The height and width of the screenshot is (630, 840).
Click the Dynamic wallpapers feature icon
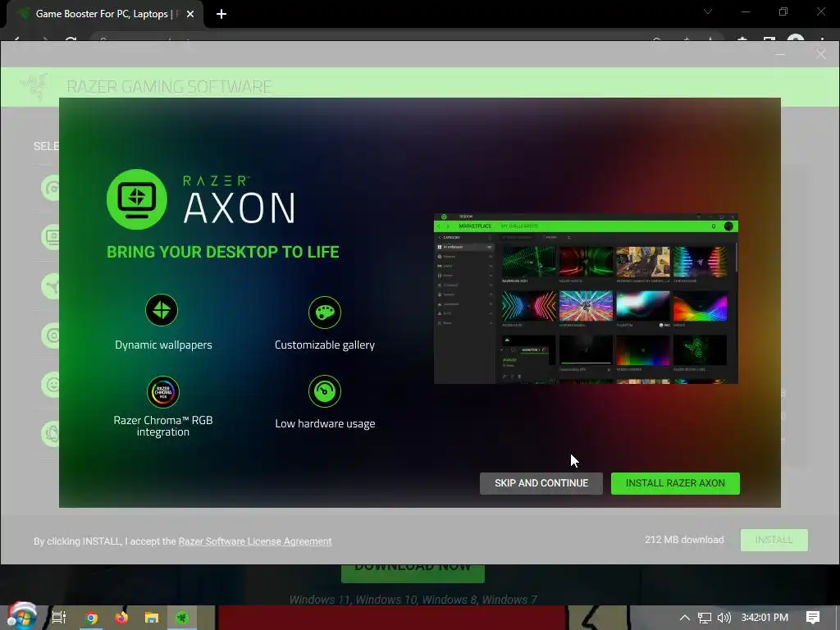click(162, 309)
